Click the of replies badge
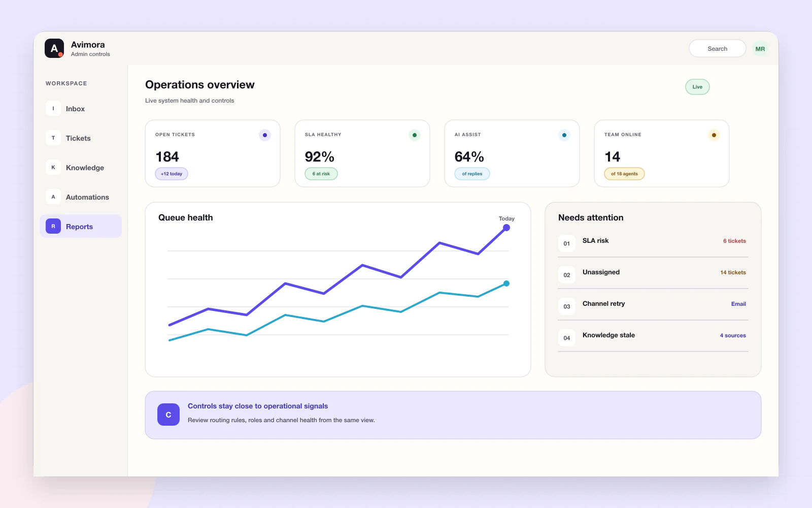Viewport: 812px width, 508px height. (x=472, y=174)
